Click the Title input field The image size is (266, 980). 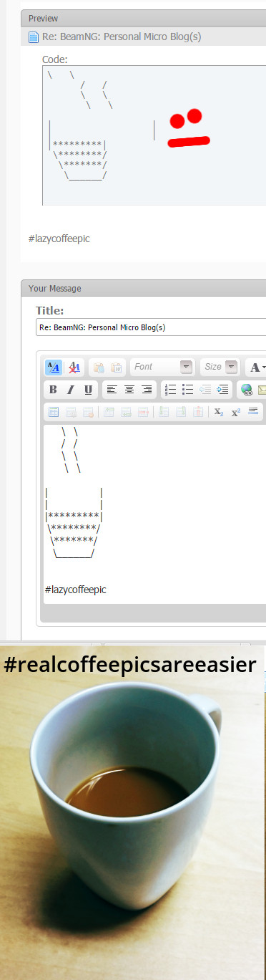pos(151,327)
